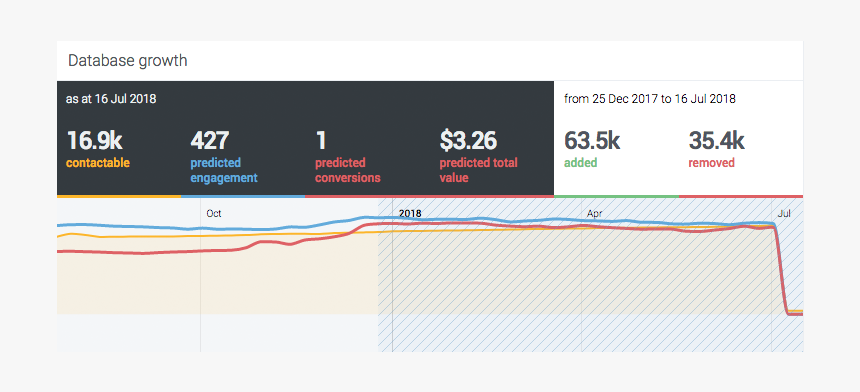Jump to the Oct timeline marker
The height and width of the screenshot is (392, 860).
(214, 213)
